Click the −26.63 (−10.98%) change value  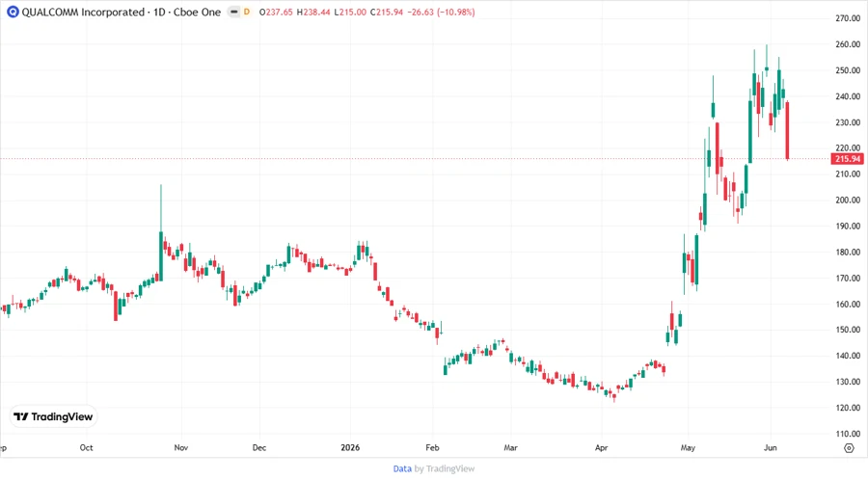pyautogui.click(x=441, y=13)
